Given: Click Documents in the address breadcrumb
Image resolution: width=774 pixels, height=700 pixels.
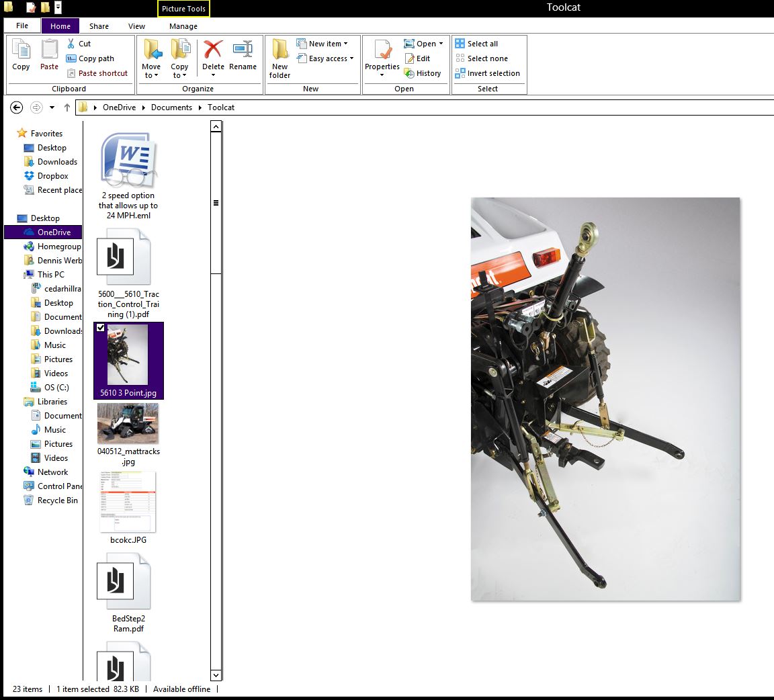Looking at the screenshot, I should (171, 107).
